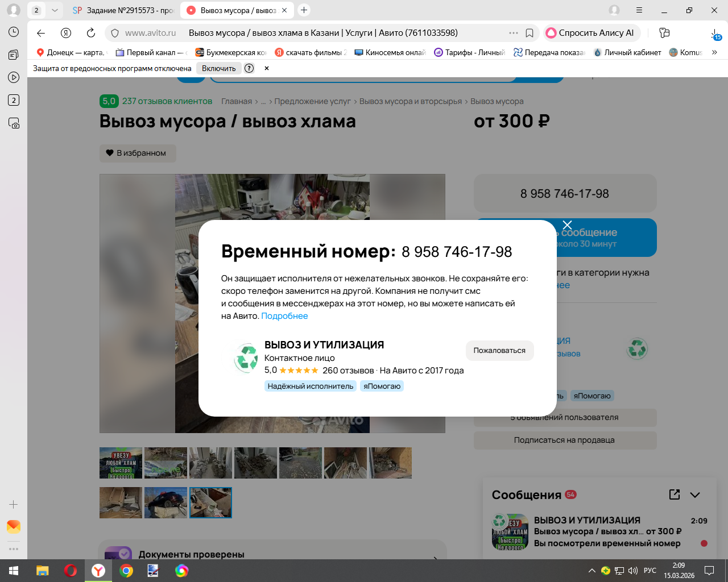
Task: Open the Донецк — карта bookmark
Action: pyautogui.click(x=71, y=52)
